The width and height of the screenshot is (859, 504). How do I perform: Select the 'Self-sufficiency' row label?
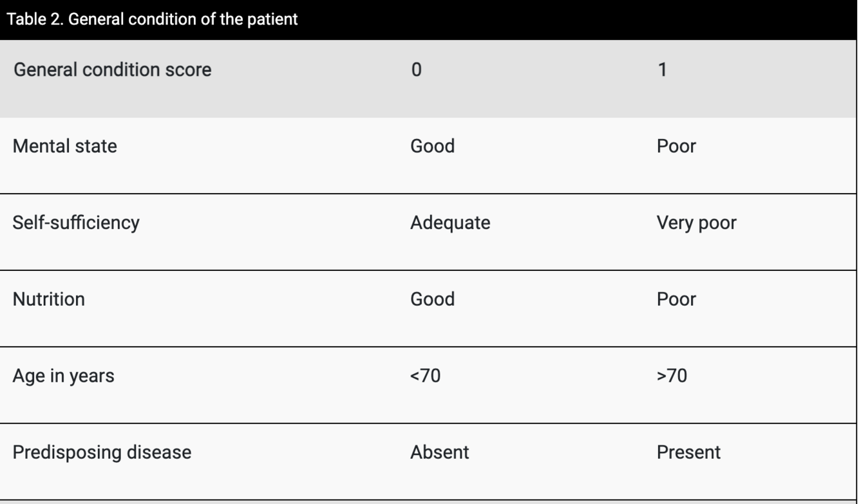(x=76, y=223)
